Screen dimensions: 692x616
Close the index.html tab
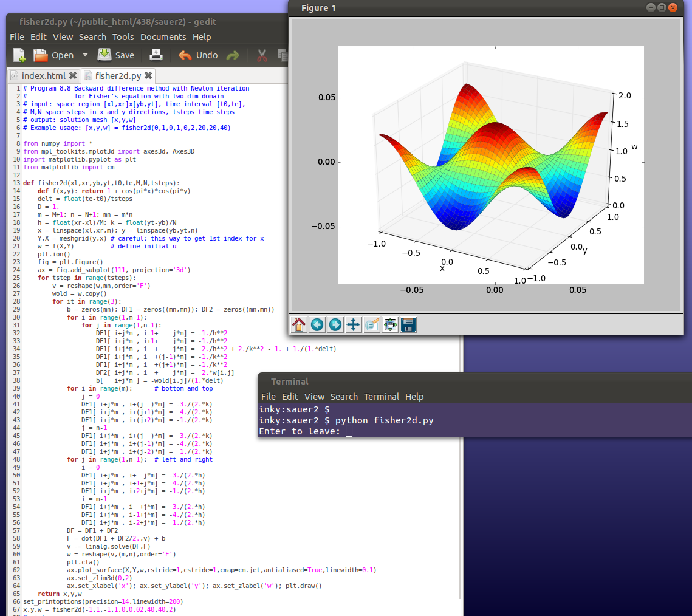pos(73,75)
